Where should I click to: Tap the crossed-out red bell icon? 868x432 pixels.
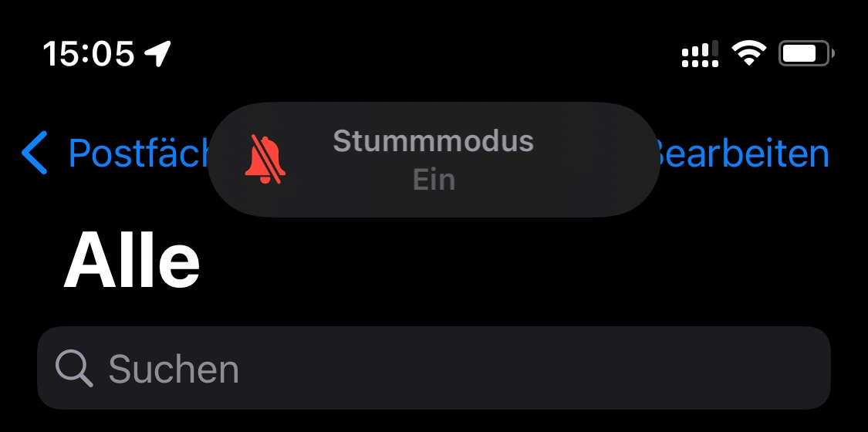265,159
